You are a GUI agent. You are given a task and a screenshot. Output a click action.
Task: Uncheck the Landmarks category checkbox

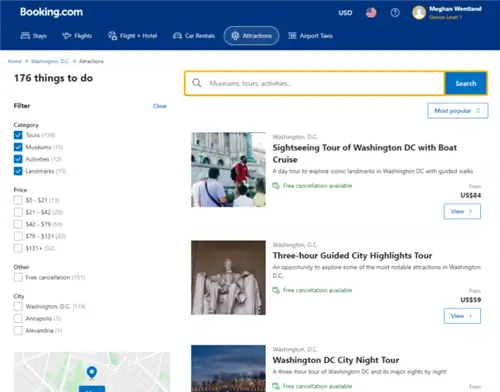(18, 171)
